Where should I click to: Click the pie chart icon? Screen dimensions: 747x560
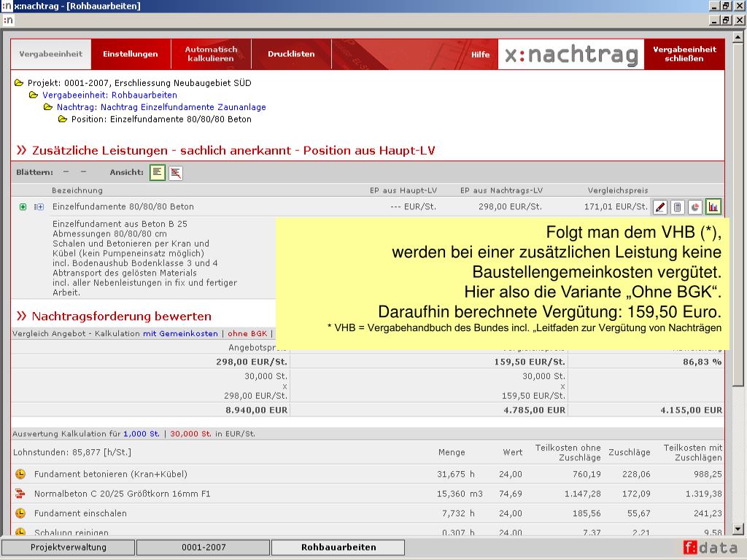tap(695, 206)
